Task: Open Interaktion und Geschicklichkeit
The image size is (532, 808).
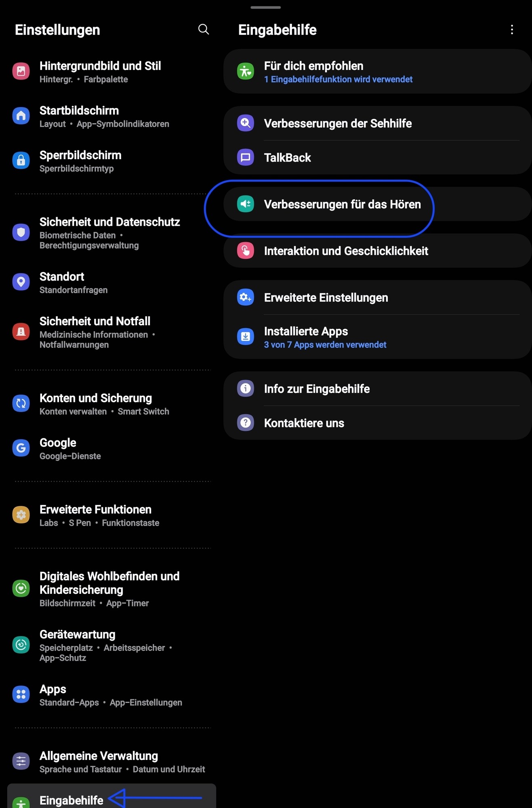Action: click(346, 251)
